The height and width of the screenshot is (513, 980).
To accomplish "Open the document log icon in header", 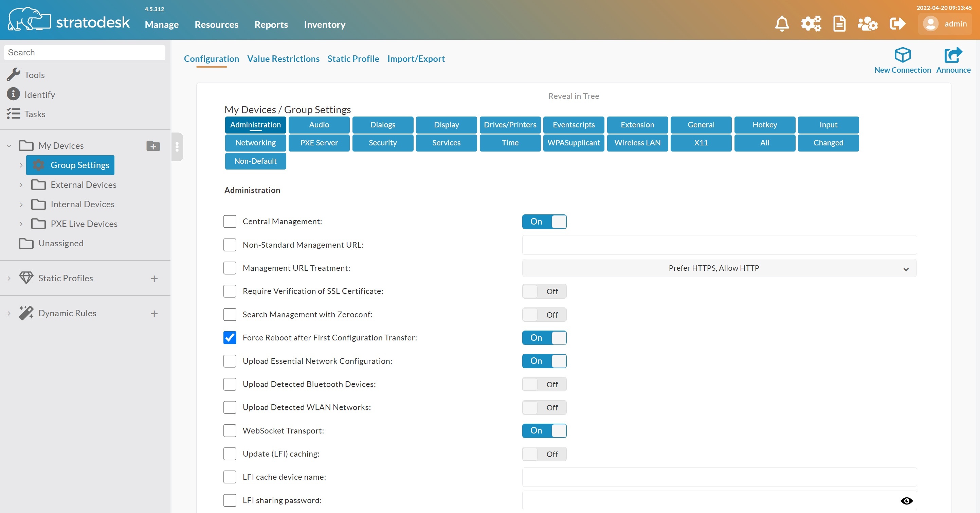I will click(x=839, y=23).
